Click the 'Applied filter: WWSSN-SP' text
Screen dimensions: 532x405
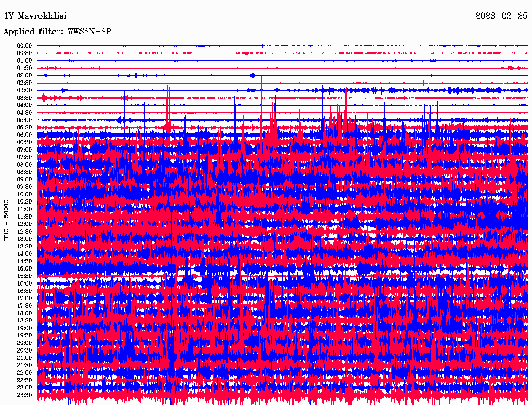pos(57,32)
